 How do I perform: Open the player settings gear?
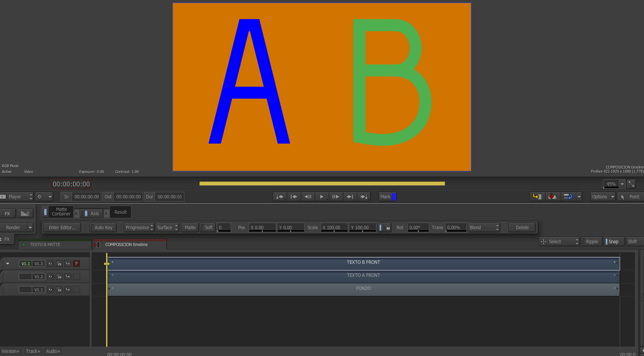pos(40,197)
